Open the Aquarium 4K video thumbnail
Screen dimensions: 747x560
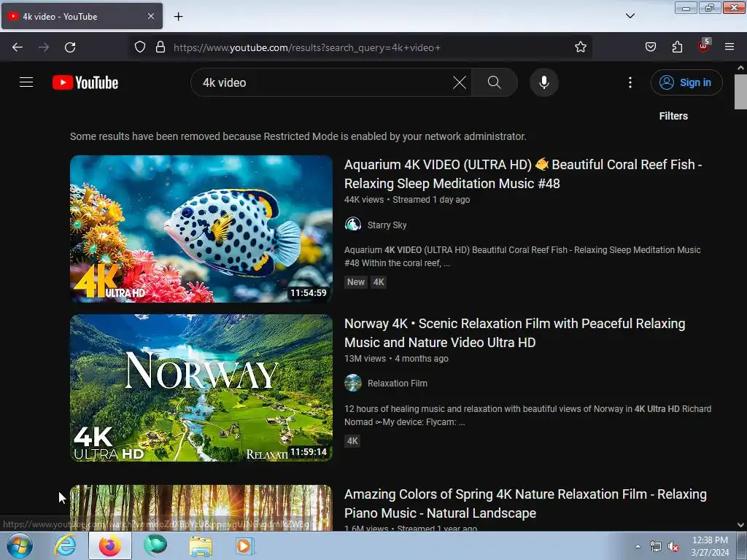pyautogui.click(x=201, y=228)
